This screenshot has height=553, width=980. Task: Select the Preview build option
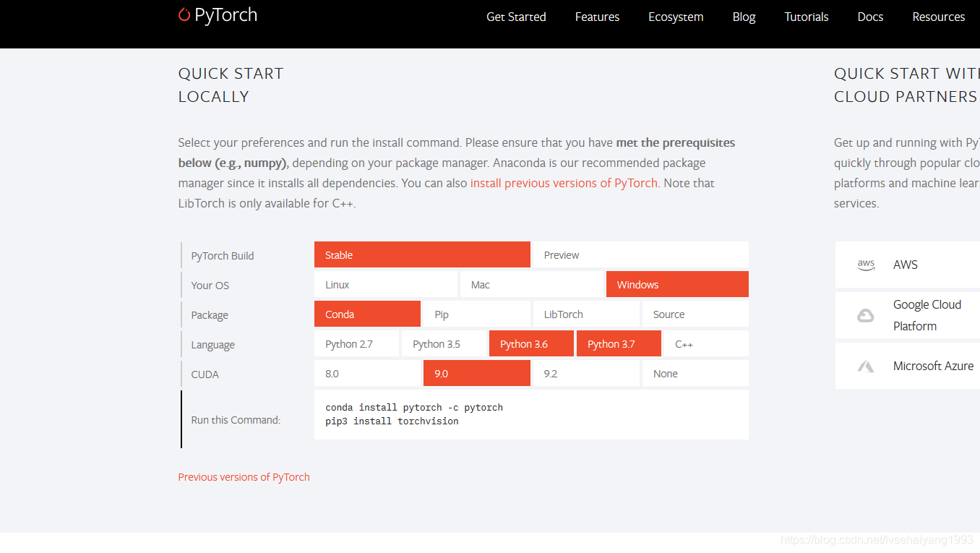(x=640, y=255)
